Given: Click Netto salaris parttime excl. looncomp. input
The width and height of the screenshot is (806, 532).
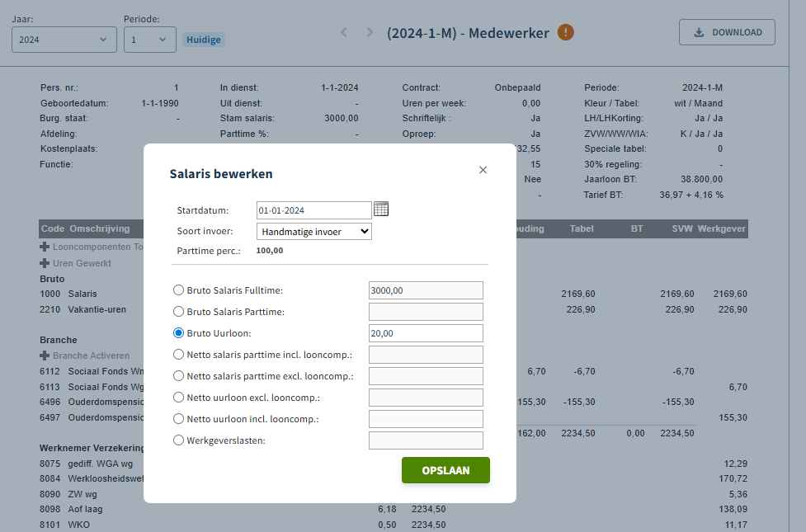Looking at the screenshot, I should click(426, 376).
